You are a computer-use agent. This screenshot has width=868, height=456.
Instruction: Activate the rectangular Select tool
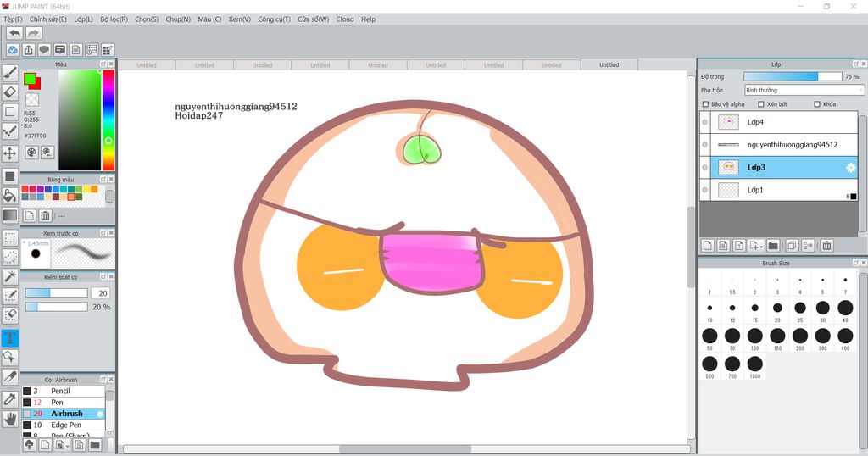[x=10, y=238]
